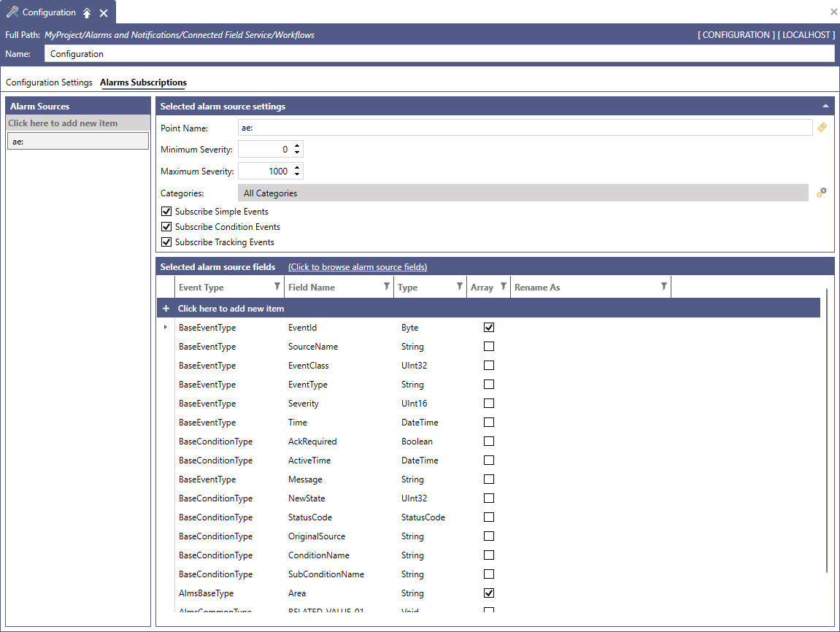
Task: Click the tag icon beside Point Name
Action: pyautogui.click(x=822, y=128)
